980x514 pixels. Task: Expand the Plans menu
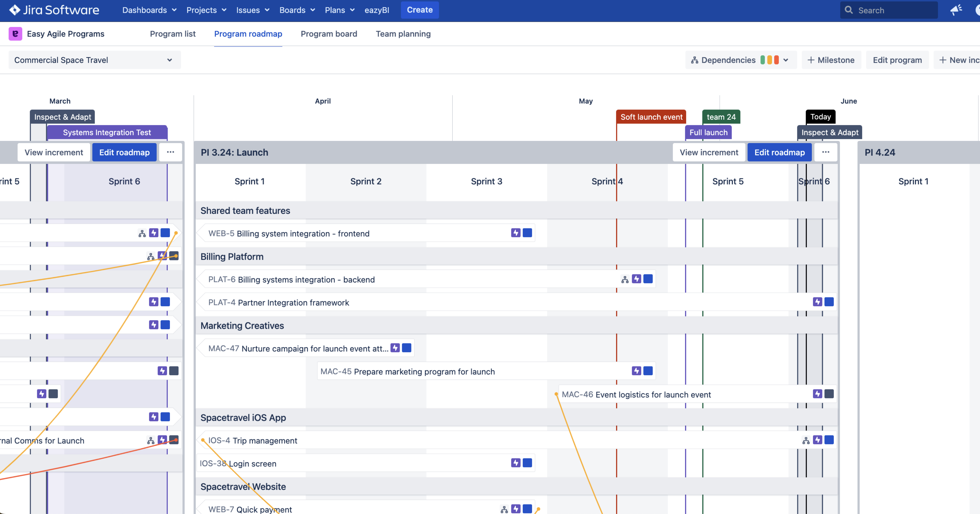click(340, 10)
